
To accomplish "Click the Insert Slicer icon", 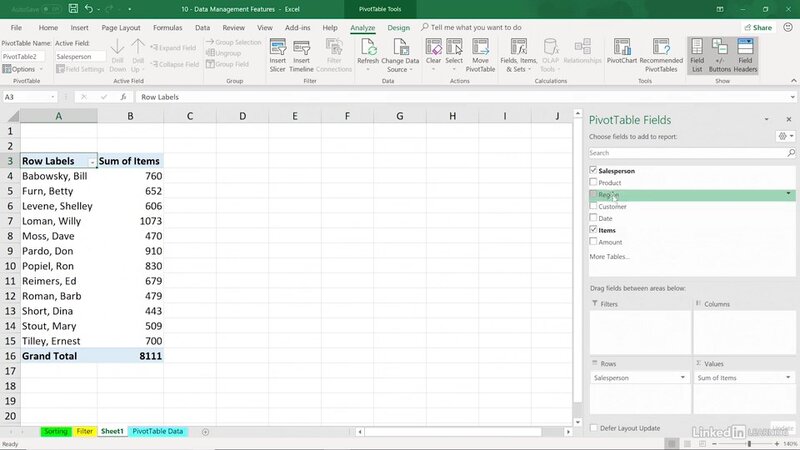I will pos(278,57).
